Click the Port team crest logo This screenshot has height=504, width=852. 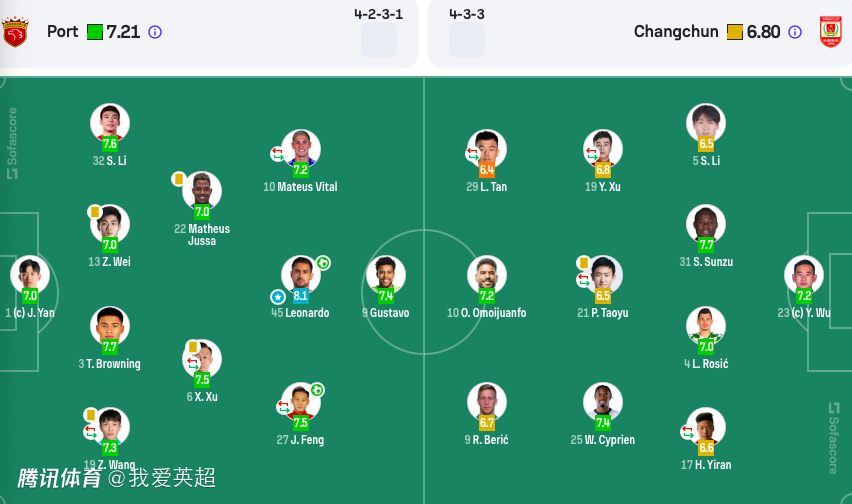coord(15,32)
